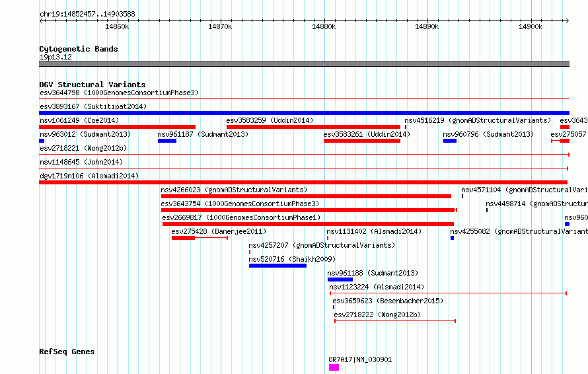Open the nsv1131402 Alsmadi2014 label
This screenshot has width=588, height=374.
[374, 231]
